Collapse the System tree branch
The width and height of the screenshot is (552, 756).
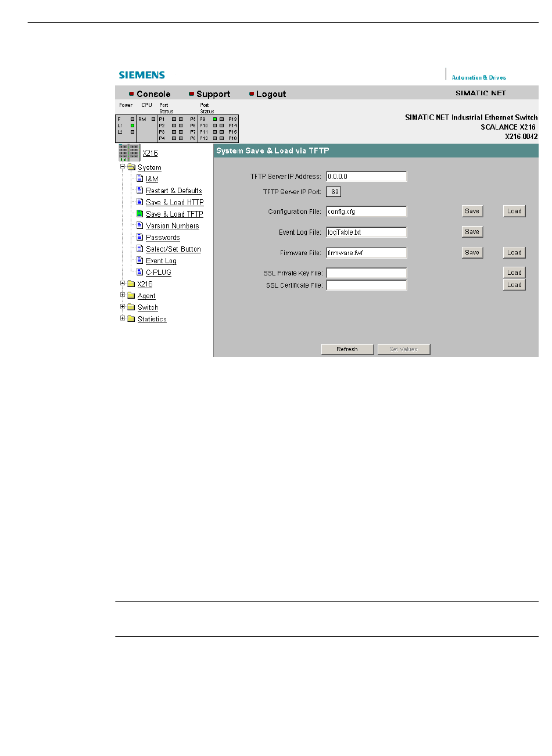pos(123,167)
